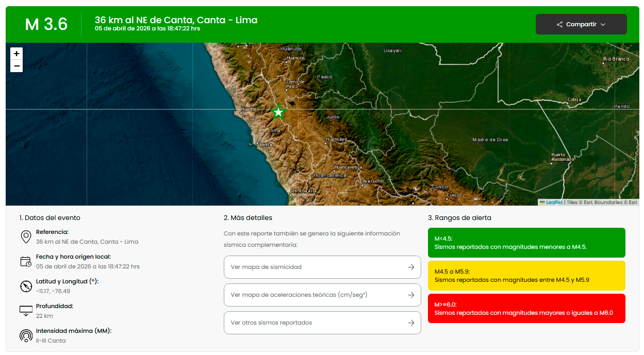
Task: Select the green star epicenter marker on map
Action: coord(278,112)
